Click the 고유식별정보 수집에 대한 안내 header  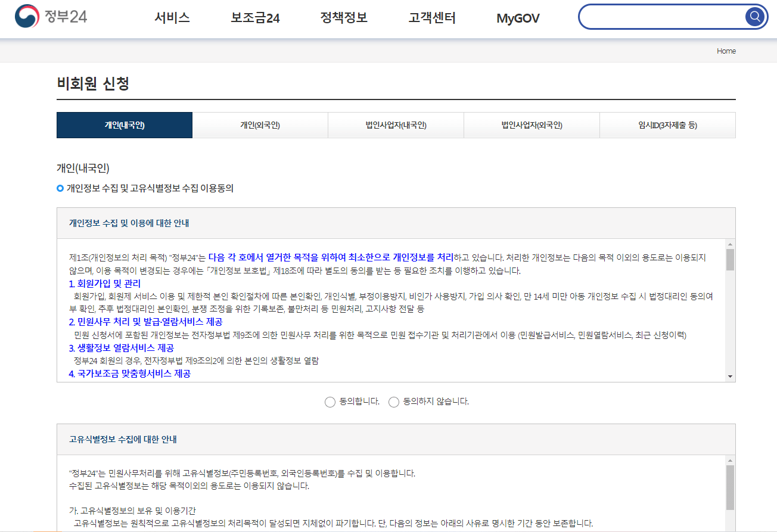pyautogui.click(x=123, y=440)
